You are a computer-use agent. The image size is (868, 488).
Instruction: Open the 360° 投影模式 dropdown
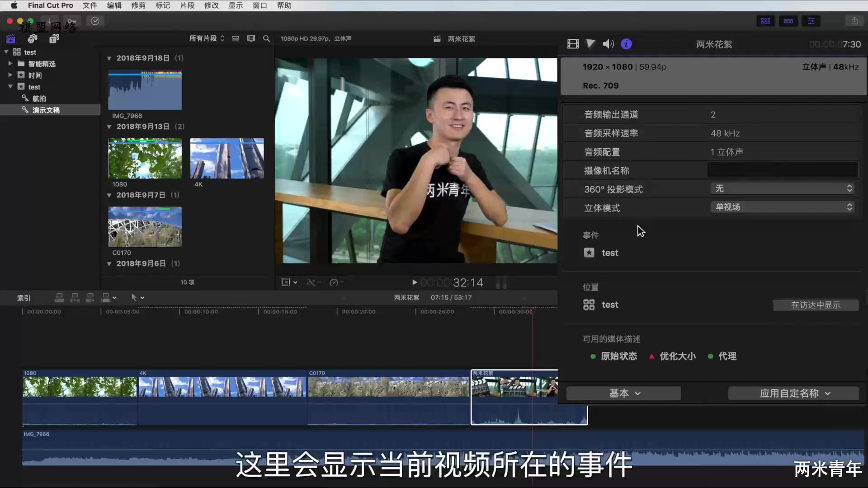[x=782, y=188]
